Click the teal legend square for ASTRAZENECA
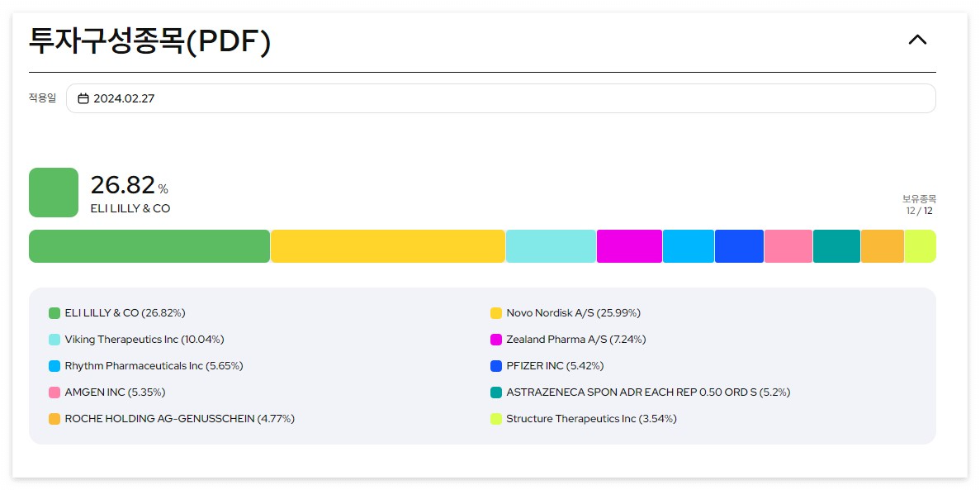This screenshot has height=490, width=980. pos(496,392)
